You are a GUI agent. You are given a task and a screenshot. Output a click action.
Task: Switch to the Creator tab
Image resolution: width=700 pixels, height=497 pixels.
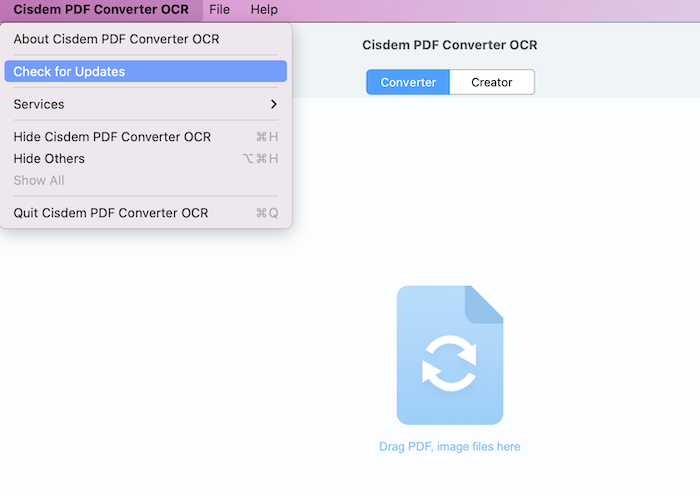[492, 82]
